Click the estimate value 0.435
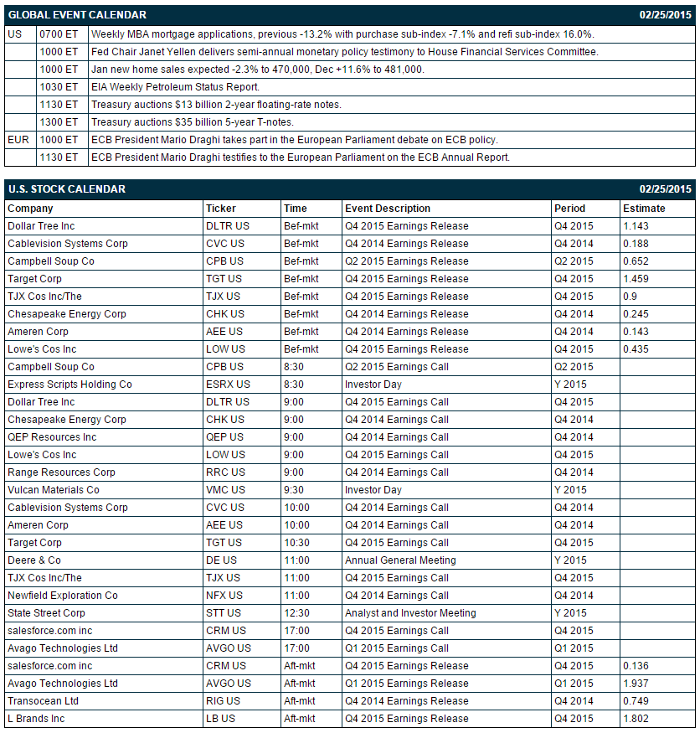This screenshot has width=700, height=733. [636, 349]
